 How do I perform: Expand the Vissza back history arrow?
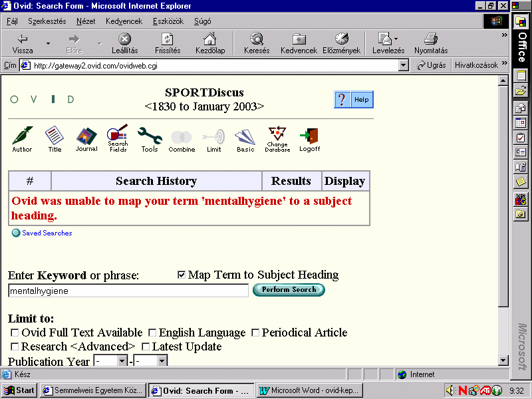tap(48, 43)
